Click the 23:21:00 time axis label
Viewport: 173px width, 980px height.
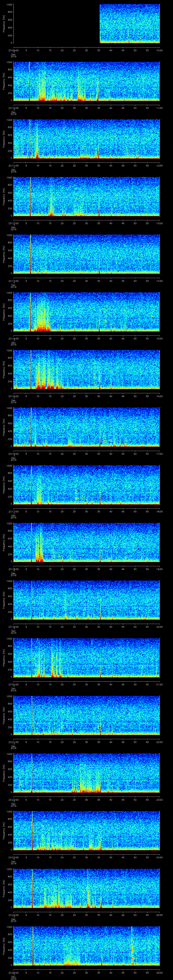(14, 742)
